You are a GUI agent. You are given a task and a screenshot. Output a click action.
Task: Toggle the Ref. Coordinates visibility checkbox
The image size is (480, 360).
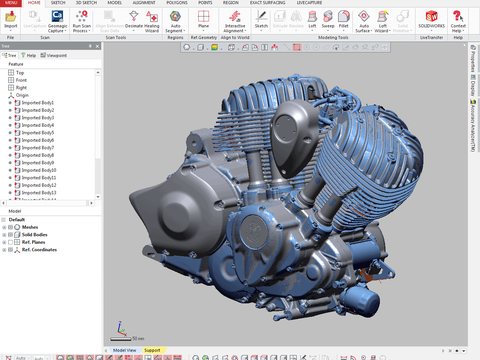(x=11, y=250)
